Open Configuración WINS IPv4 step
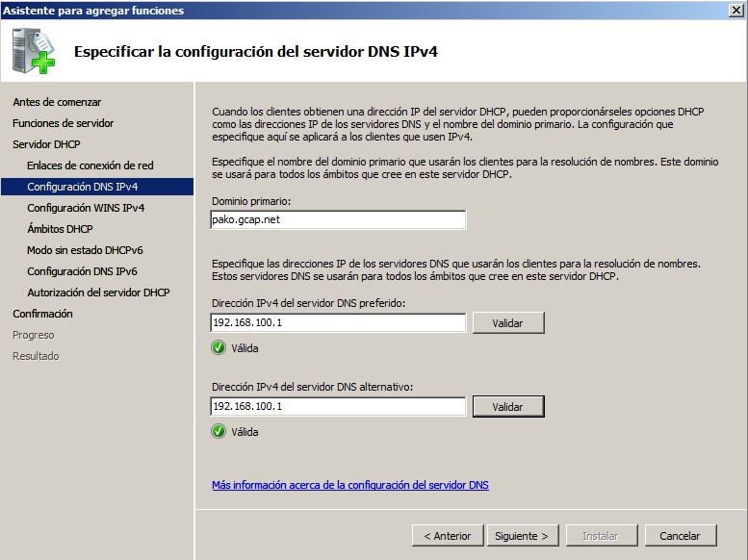The width and height of the screenshot is (748, 560). 86,208
